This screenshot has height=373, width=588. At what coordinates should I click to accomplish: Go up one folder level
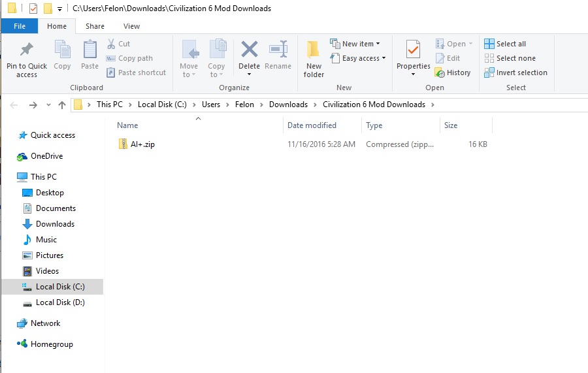(x=62, y=105)
